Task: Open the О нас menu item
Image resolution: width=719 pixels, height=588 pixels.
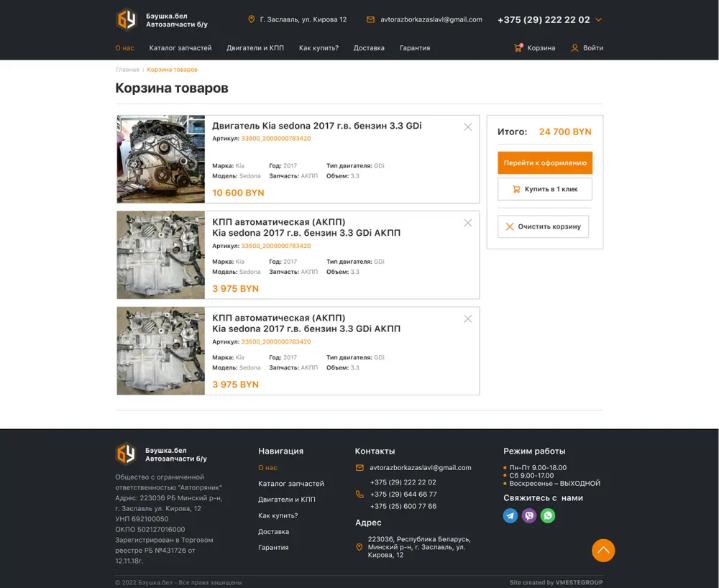Action: coord(124,47)
